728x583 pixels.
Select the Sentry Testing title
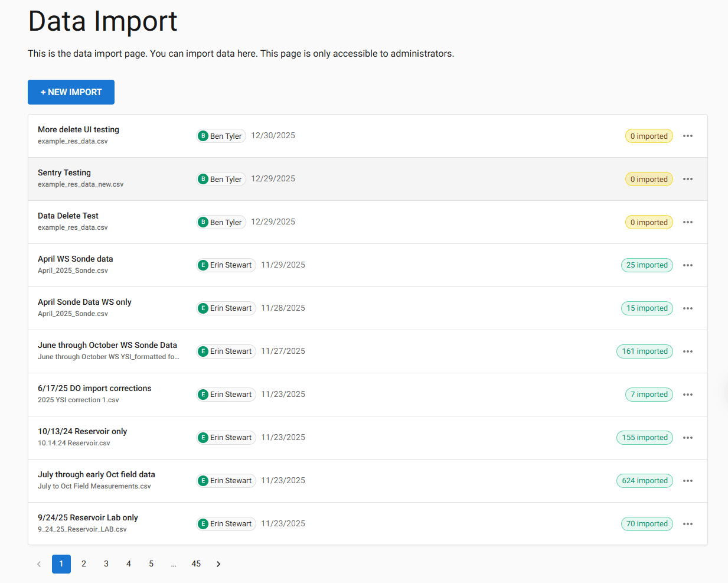click(64, 172)
